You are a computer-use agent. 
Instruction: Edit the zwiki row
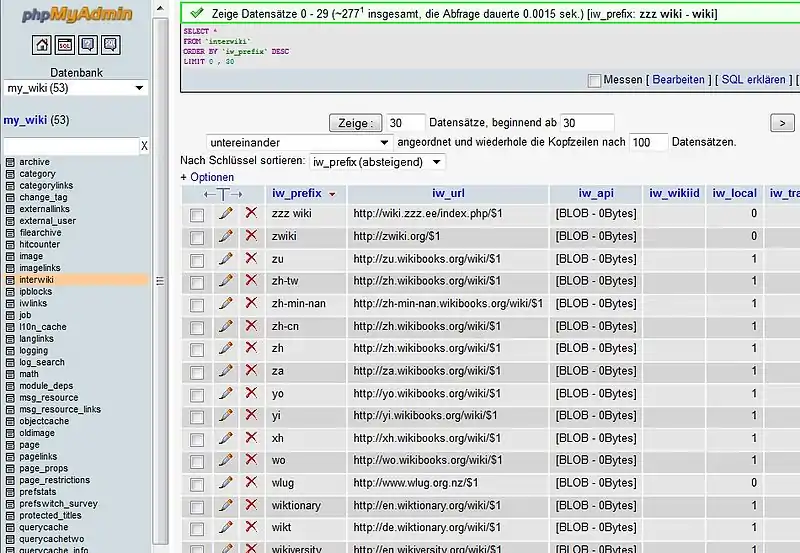tap(226, 236)
